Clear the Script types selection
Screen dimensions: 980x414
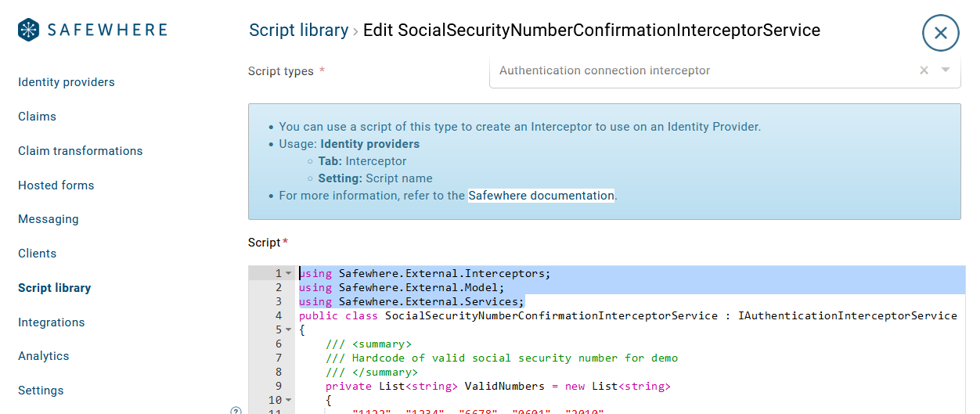(924, 70)
